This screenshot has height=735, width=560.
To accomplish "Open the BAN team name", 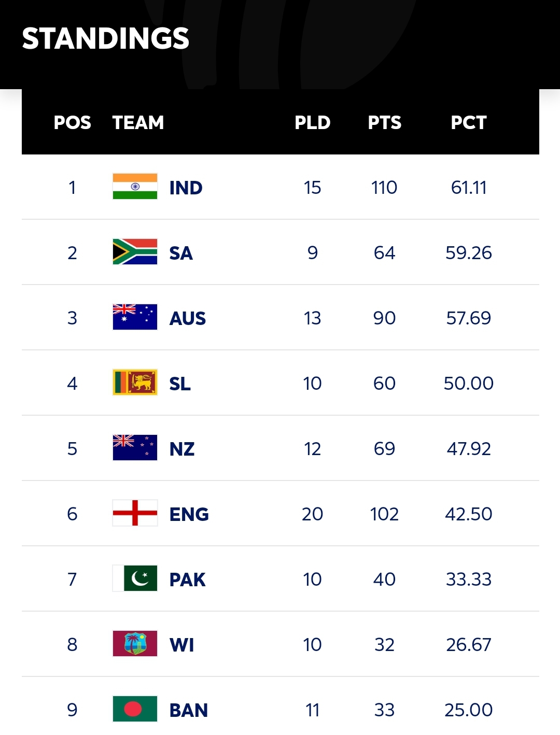I will pyautogui.click(x=189, y=710).
